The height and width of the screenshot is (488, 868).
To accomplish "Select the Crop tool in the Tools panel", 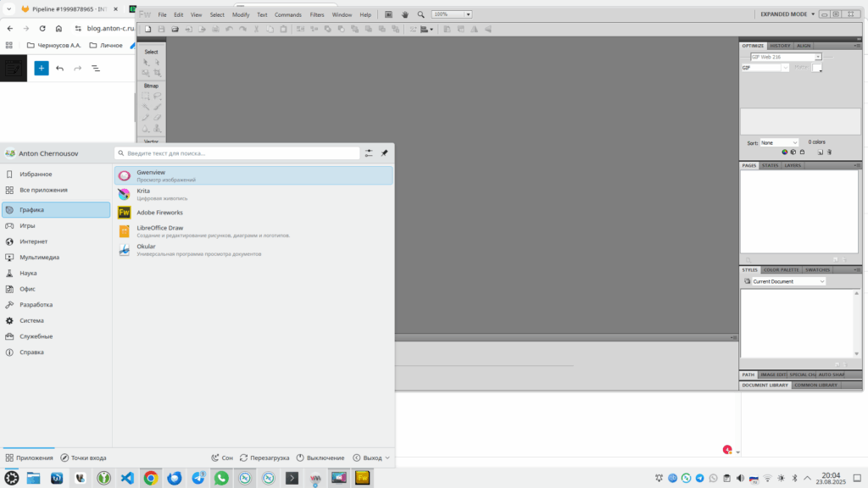I will point(158,74).
